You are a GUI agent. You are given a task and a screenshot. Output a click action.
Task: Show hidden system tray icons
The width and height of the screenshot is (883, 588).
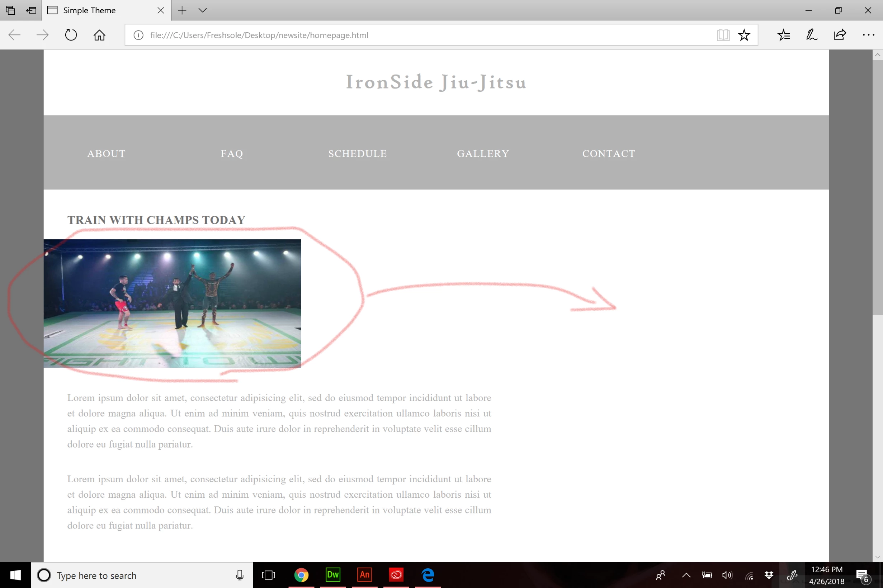(x=686, y=575)
